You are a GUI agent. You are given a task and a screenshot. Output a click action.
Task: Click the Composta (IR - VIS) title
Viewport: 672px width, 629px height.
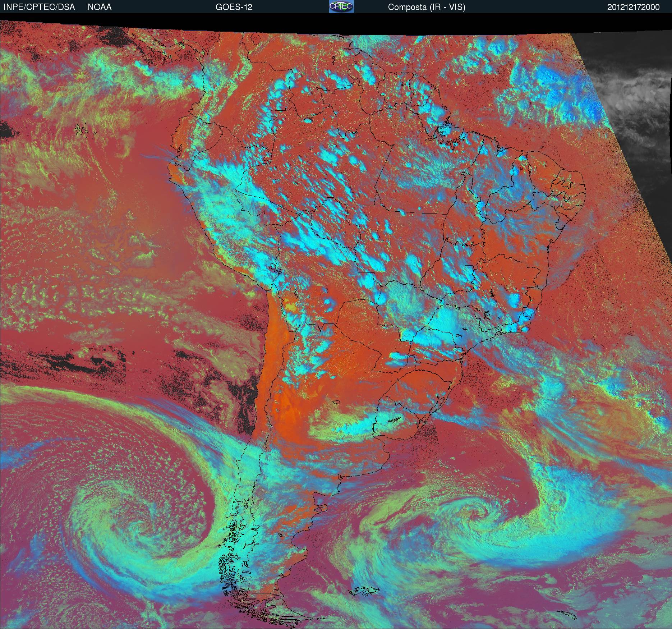(427, 7)
